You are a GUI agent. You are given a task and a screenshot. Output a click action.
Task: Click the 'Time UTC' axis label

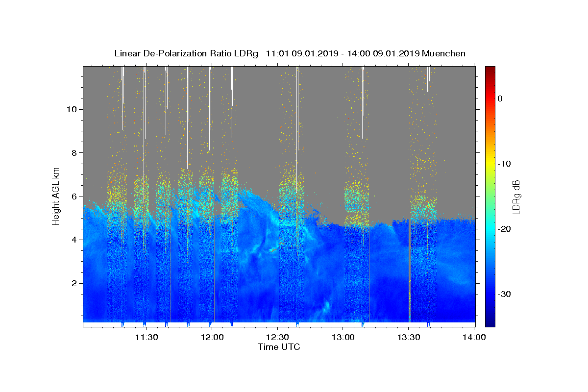[x=279, y=347]
